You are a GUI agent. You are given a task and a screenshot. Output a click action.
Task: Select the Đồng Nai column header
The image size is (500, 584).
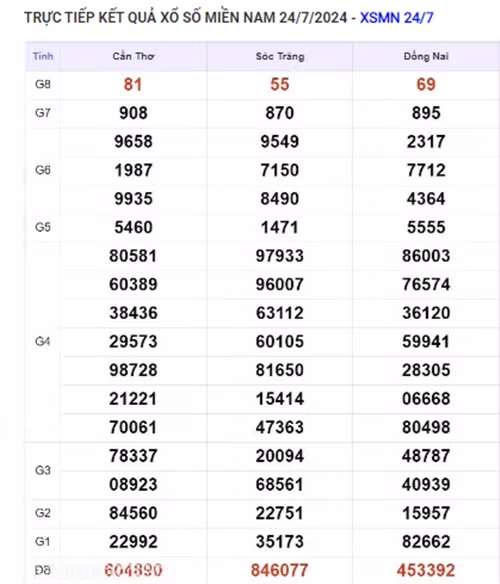426,56
